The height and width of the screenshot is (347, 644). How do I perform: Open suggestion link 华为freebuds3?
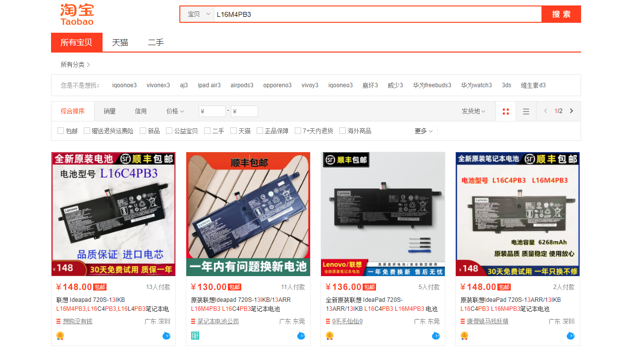[x=432, y=85]
